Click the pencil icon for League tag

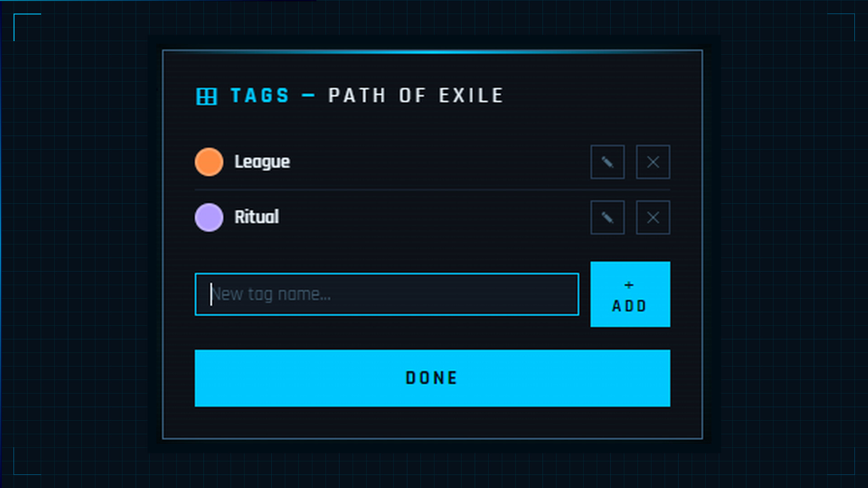[607, 162]
